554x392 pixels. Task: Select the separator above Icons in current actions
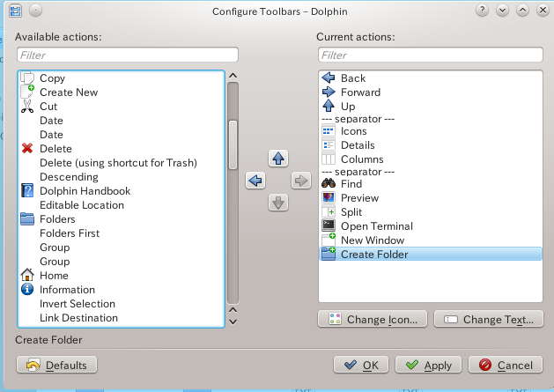[x=431, y=119]
